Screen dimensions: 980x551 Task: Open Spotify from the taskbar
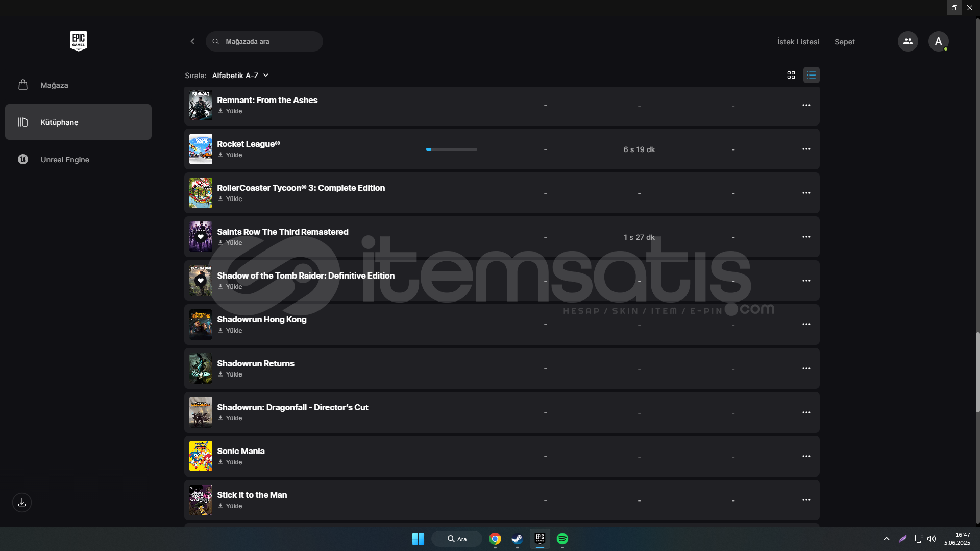(562, 539)
